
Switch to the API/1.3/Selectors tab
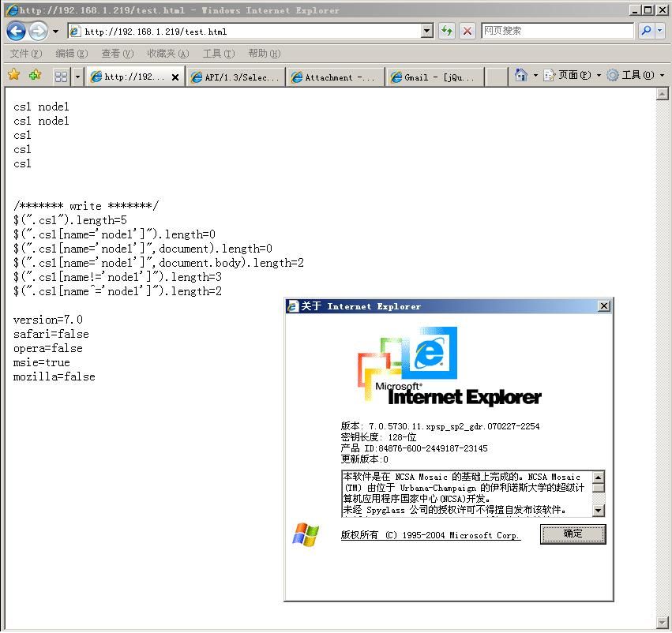(x=235, y=77)
